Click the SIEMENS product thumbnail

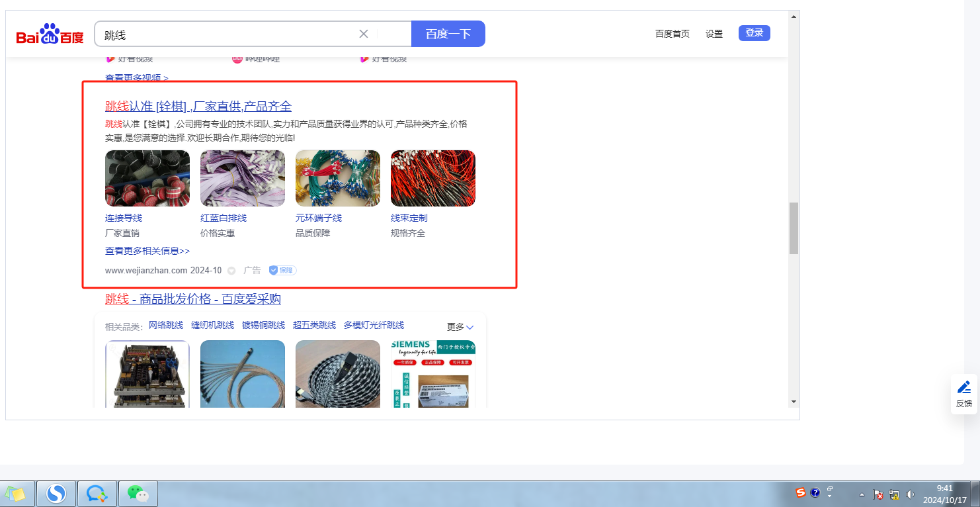click(433, 374)
